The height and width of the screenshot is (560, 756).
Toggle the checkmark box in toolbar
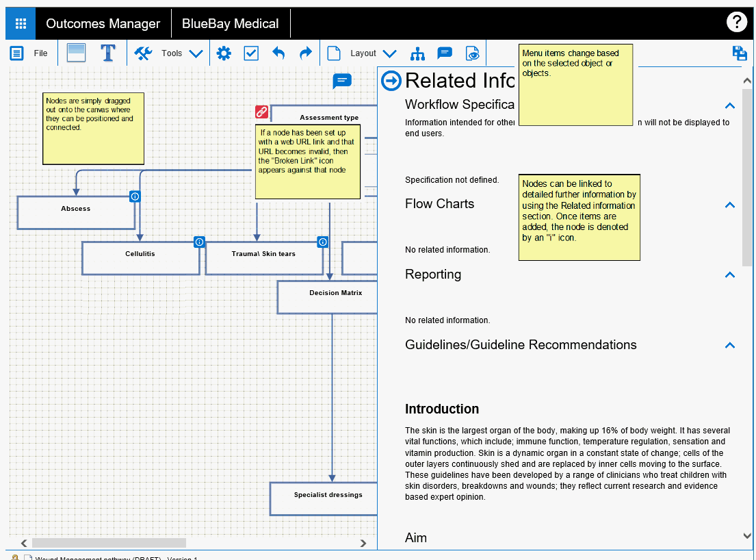pos(251,53)
